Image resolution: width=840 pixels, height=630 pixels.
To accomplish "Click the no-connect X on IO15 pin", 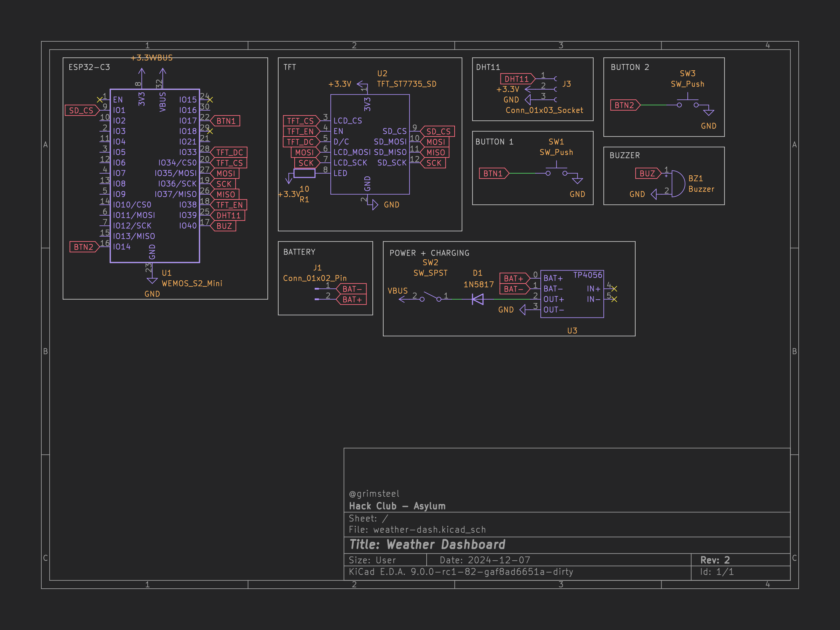I will tap(210, 100).
